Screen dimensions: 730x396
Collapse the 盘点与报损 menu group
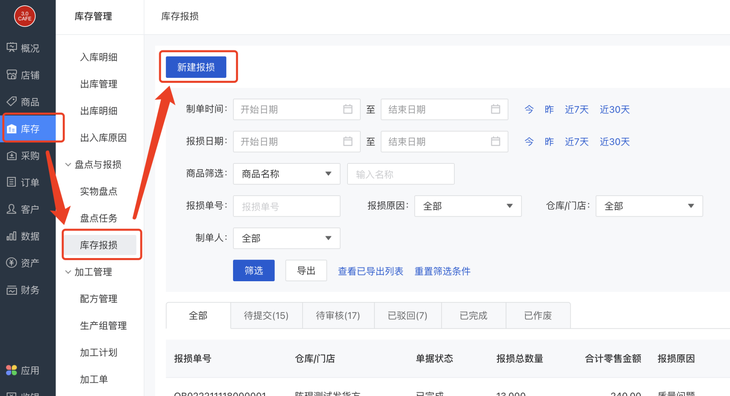tap(68, 165)
